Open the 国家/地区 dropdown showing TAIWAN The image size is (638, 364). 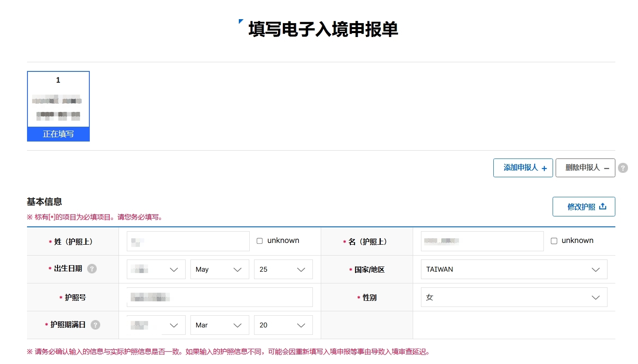(514, 270)
